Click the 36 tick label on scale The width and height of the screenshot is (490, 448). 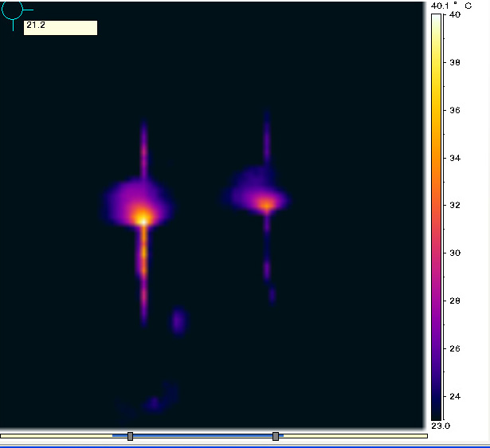click(455, 110)
